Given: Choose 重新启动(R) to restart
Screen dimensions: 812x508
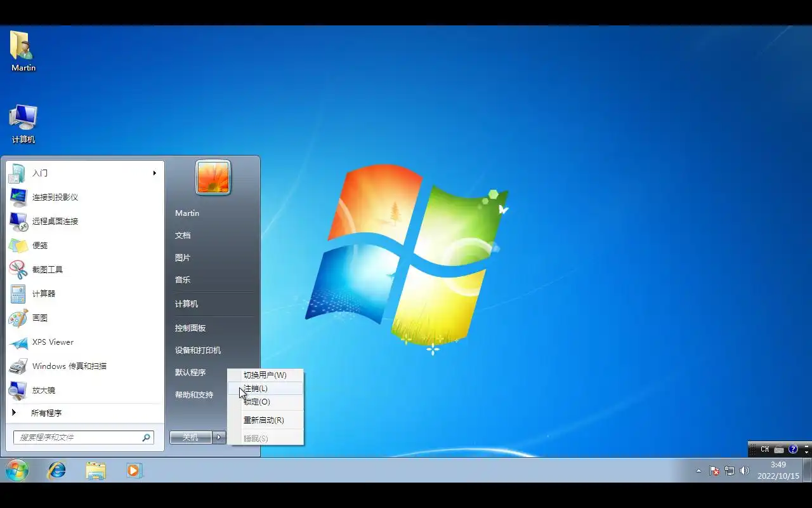Looking at the screenshot, I should (x=265, y=420).
